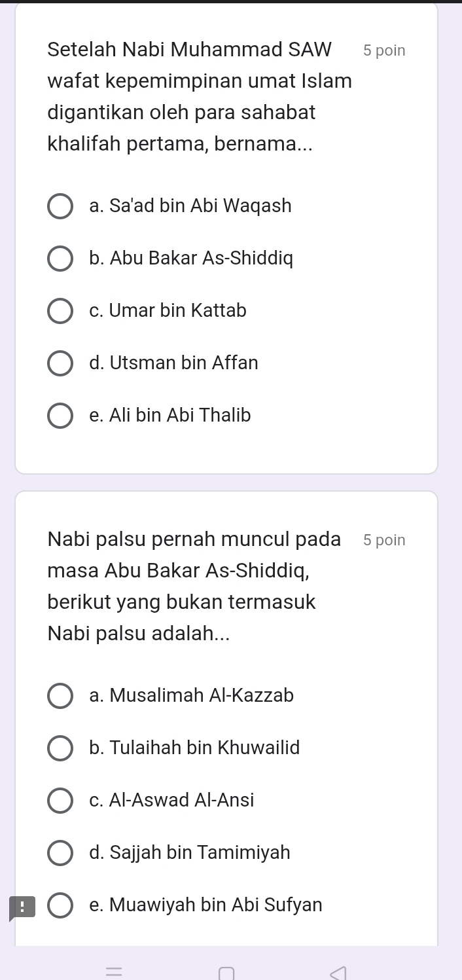Pick option b. Tulaihah bin Khuwailid
This screenshot has width=462, height=980.
(60, 748)
